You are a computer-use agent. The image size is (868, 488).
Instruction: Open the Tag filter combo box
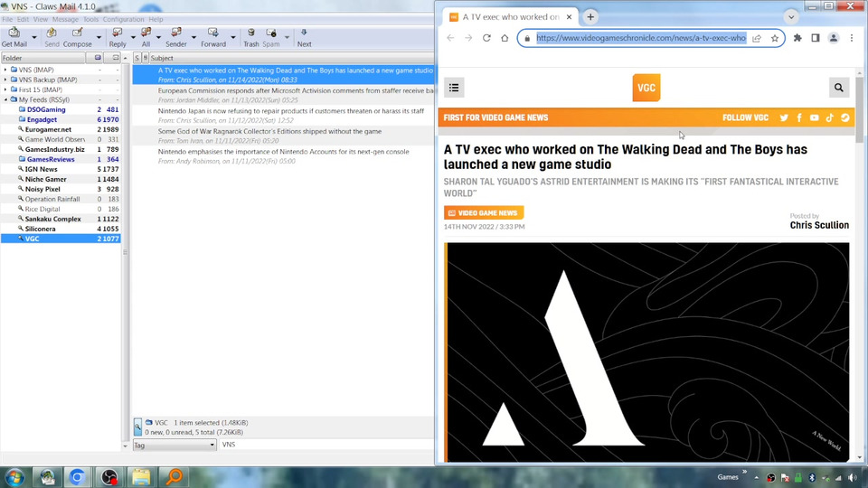click(x=175, y=445)
